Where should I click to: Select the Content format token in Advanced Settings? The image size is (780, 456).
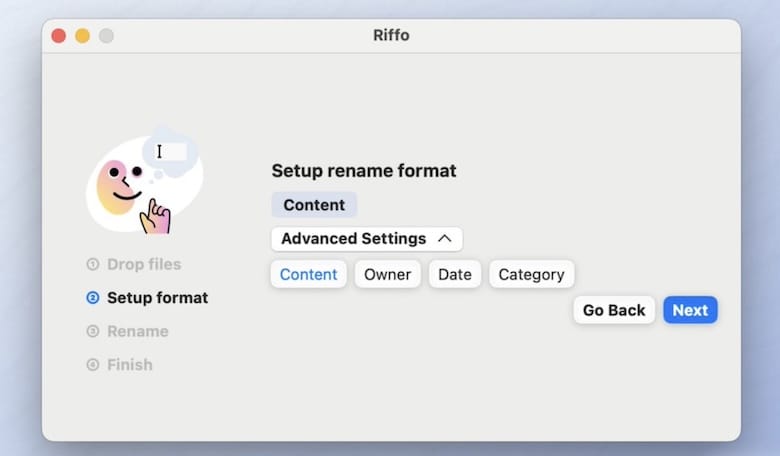308,274
